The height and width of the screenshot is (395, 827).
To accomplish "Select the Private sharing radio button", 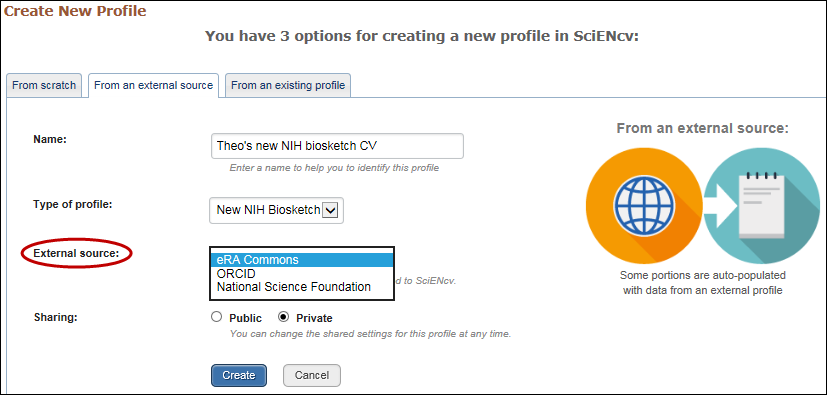I will point(283,317).
